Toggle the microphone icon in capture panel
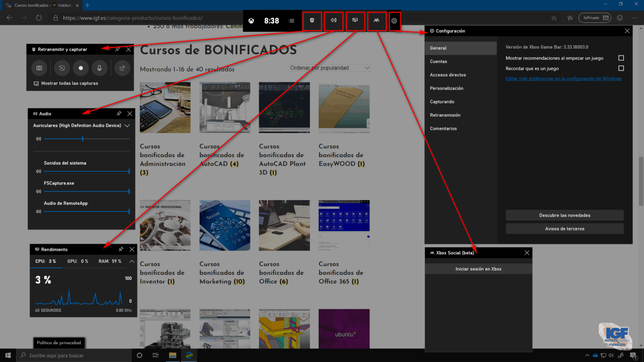The image size is (644, 362). click(99, 68)
